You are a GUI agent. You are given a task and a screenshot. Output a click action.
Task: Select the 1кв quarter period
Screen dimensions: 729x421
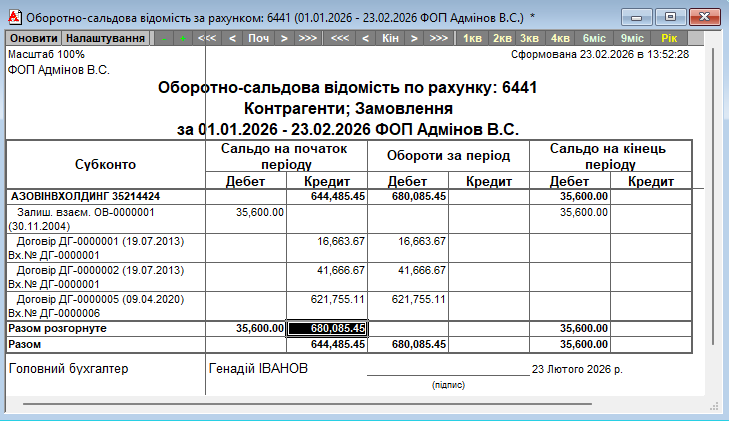click(472, 38)
